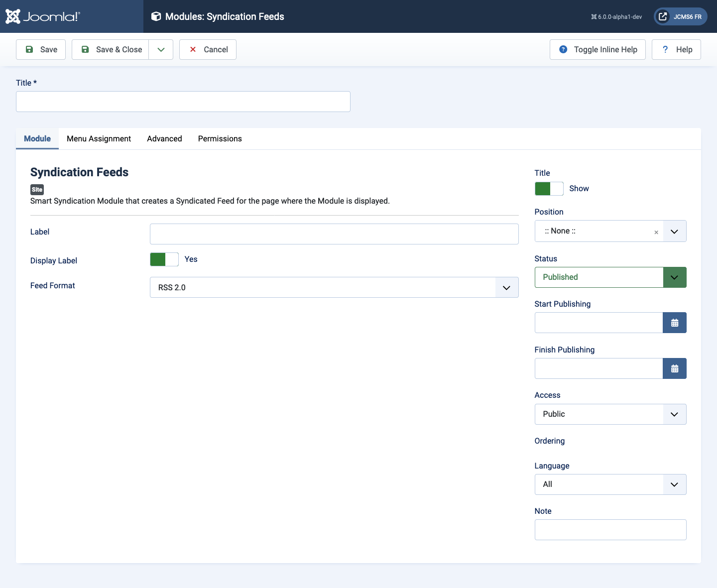Clear the Position selection with the x
Image resolution: width=717 pixels, height=588 pixels.
tap(656, 232)
